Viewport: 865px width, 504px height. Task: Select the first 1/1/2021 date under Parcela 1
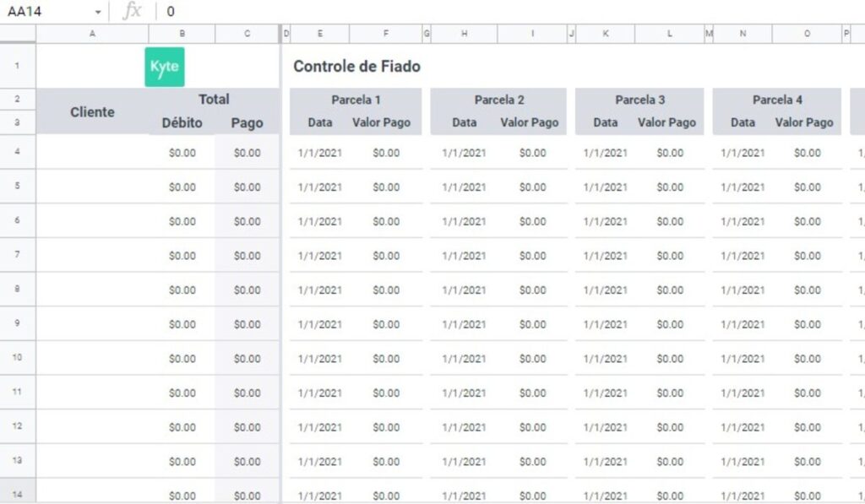pos(318,153)
